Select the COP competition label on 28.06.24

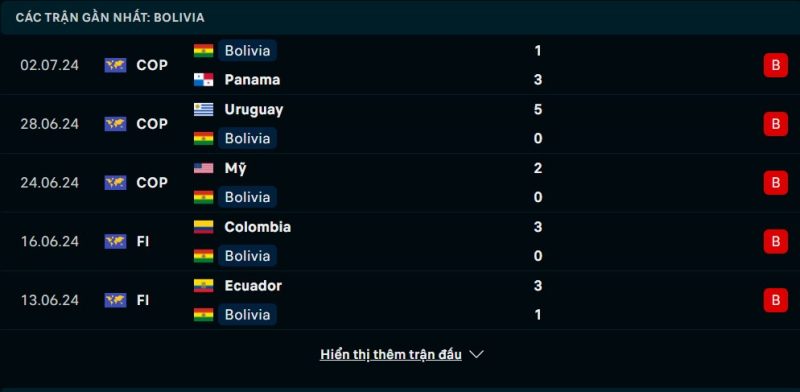[152, 124]
